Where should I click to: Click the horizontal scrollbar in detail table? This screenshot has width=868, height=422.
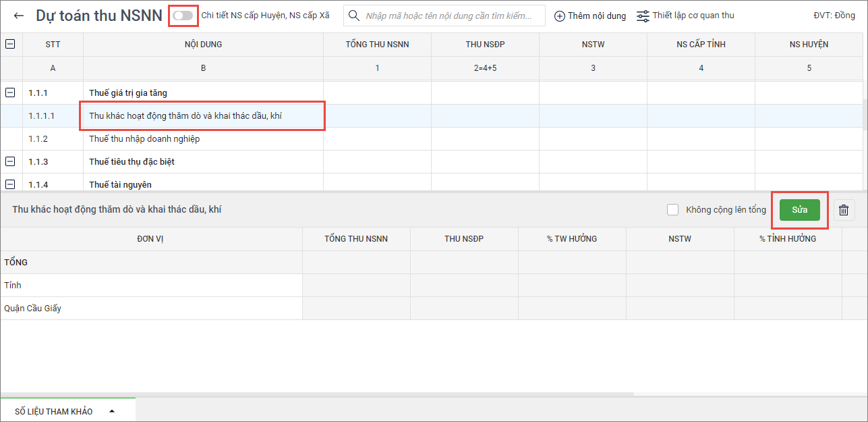click(x=317, y=394)
